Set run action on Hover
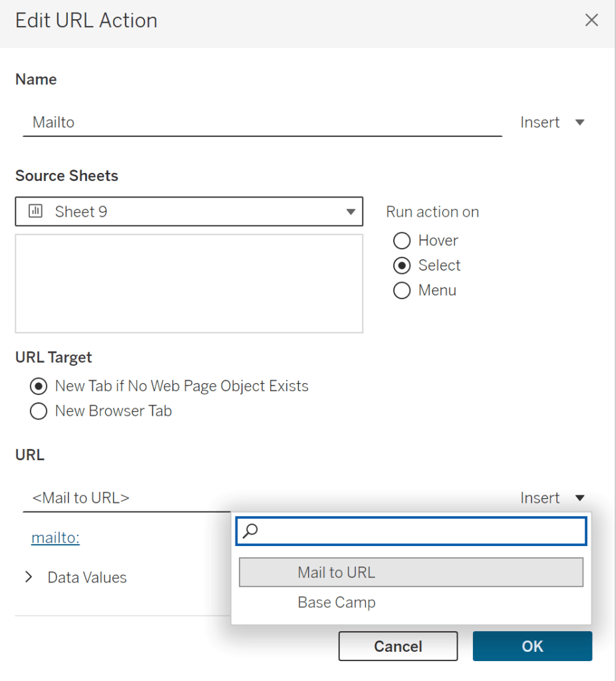 click(402, 240)
